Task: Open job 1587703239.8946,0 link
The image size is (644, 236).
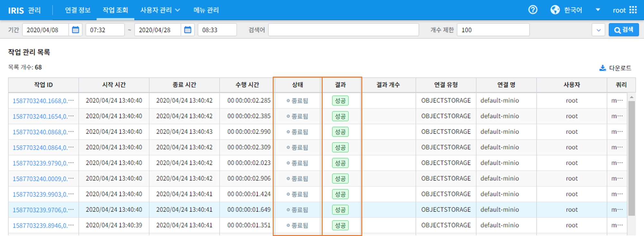Action: pos(43,226)
